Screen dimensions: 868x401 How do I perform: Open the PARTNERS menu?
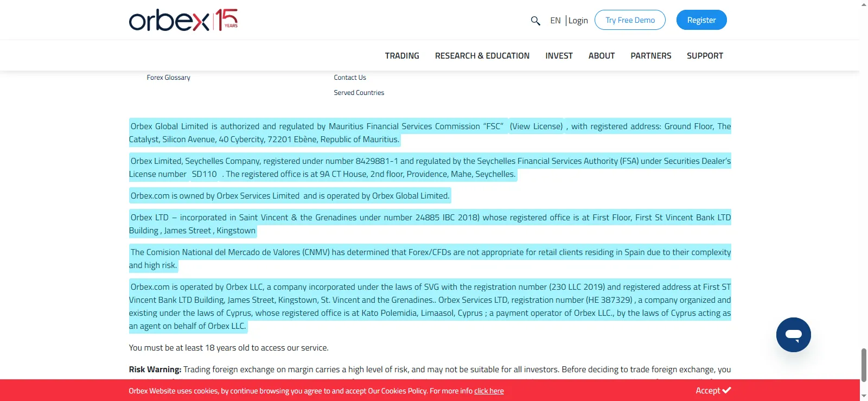651,56
